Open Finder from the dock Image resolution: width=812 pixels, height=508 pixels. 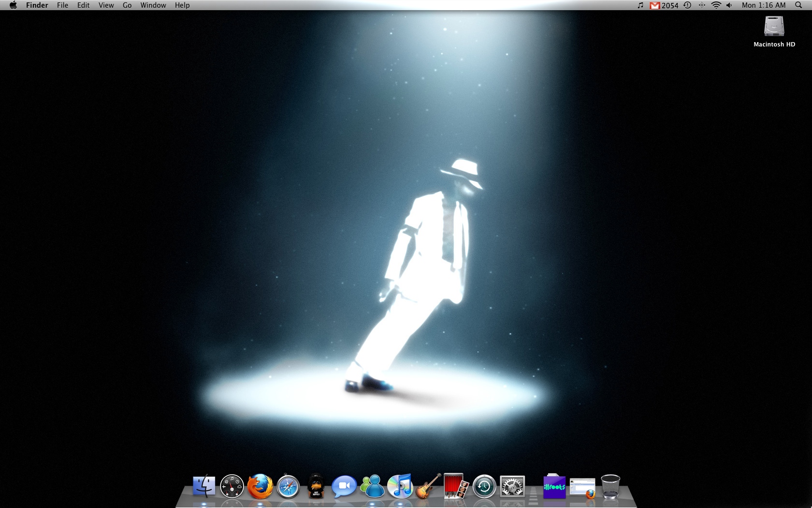[x=204, y=486]
